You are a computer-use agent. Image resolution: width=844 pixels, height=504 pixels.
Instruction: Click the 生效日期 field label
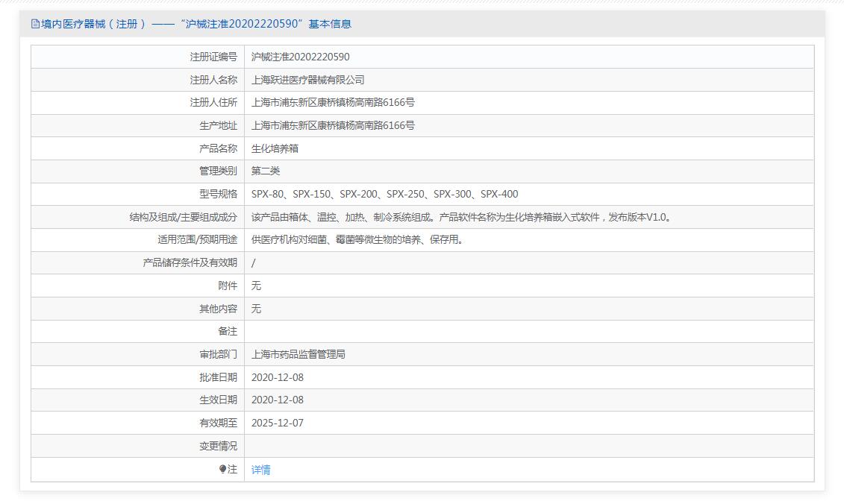tap(218, 400)
